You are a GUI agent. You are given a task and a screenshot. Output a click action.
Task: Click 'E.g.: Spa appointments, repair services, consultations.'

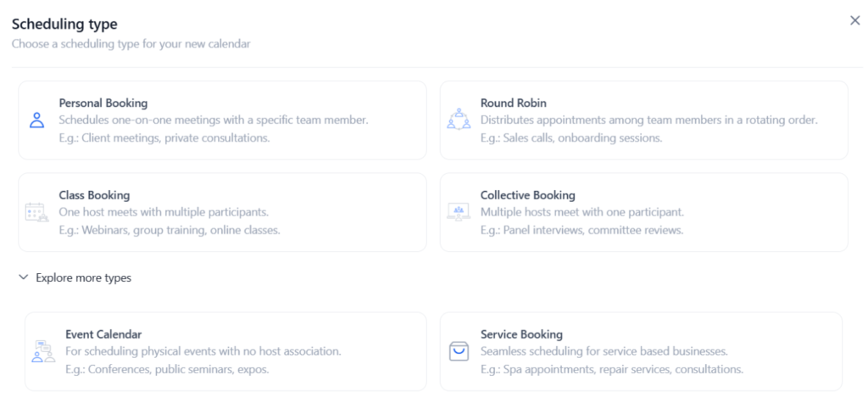point(612,368)
